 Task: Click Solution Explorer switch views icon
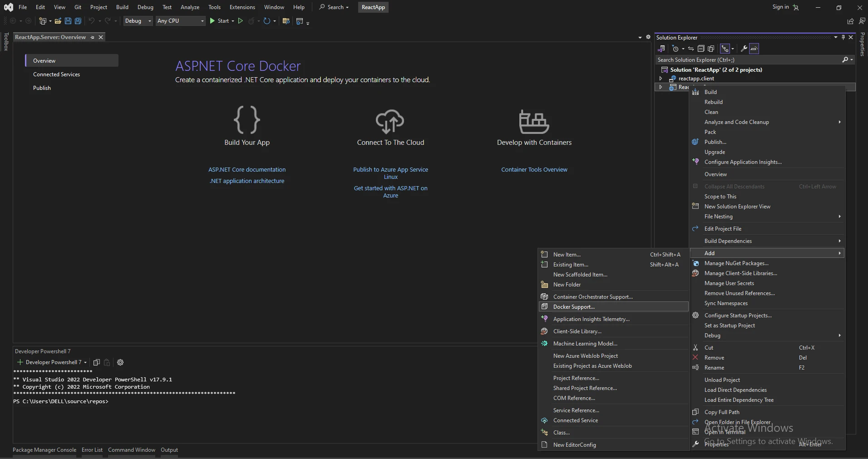pyautogui.click(x=661, y=49)
